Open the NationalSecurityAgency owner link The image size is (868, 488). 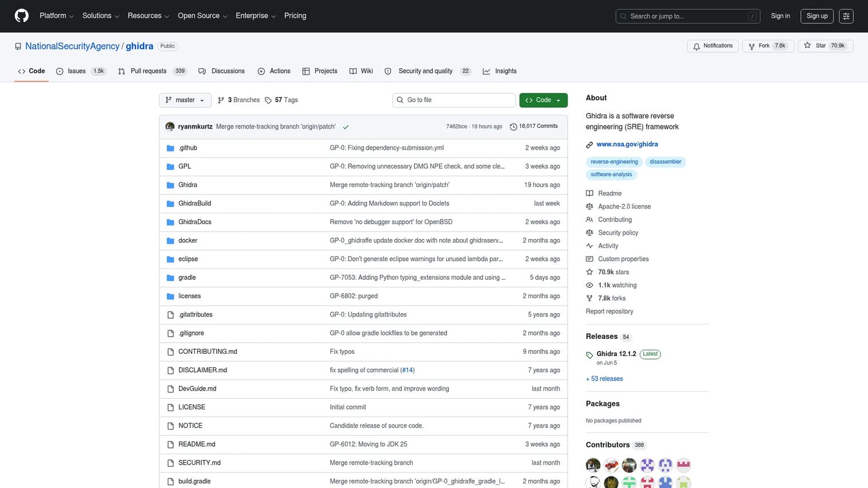click(x=72, y=46)
